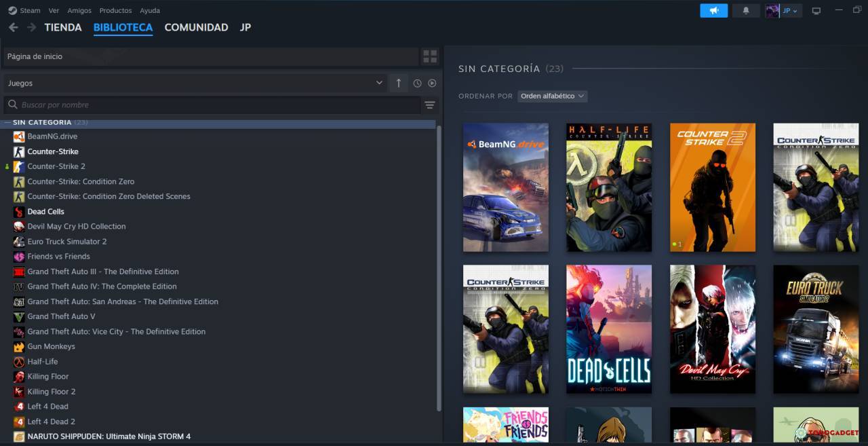The height and width of the screenshot is (446, 868).
Task: Select Grand Theft Auto V entry
Action: pos(61,316)
